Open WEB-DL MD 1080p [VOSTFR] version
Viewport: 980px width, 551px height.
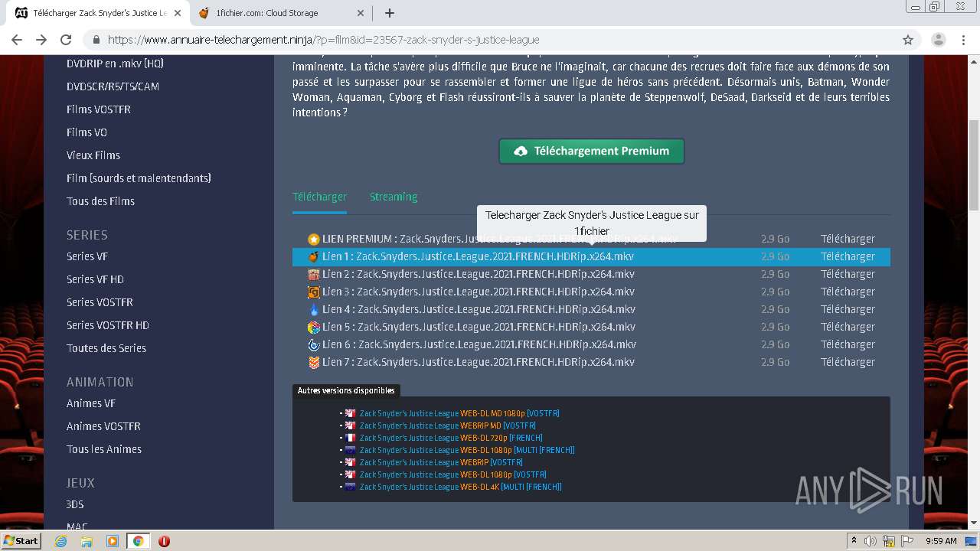(x=459, y=413)
